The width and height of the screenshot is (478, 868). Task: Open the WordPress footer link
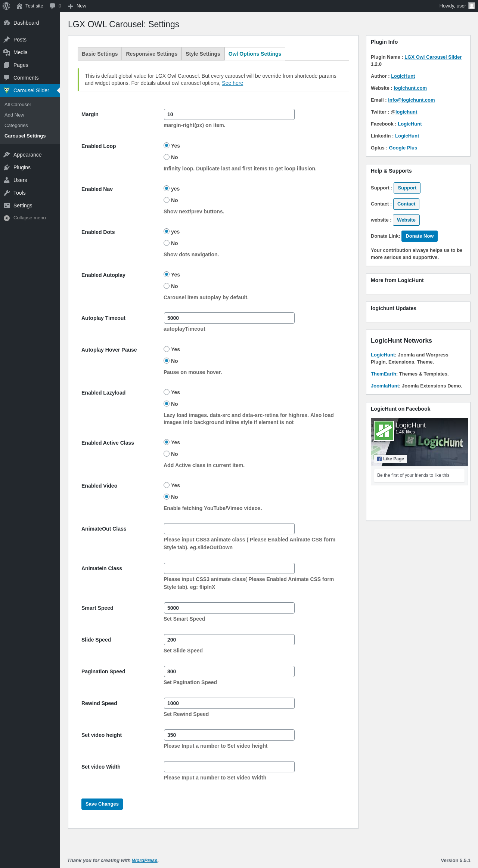145,860
